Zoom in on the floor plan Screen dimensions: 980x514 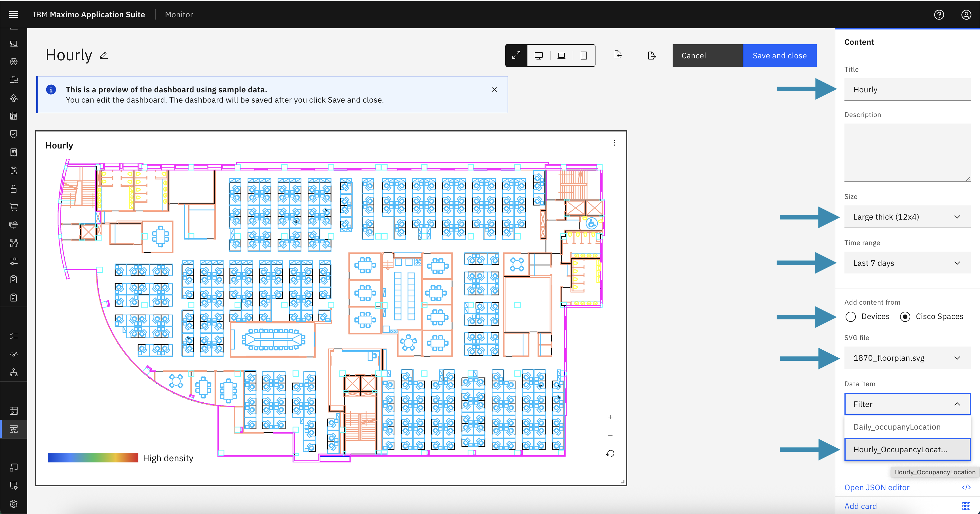610,417
